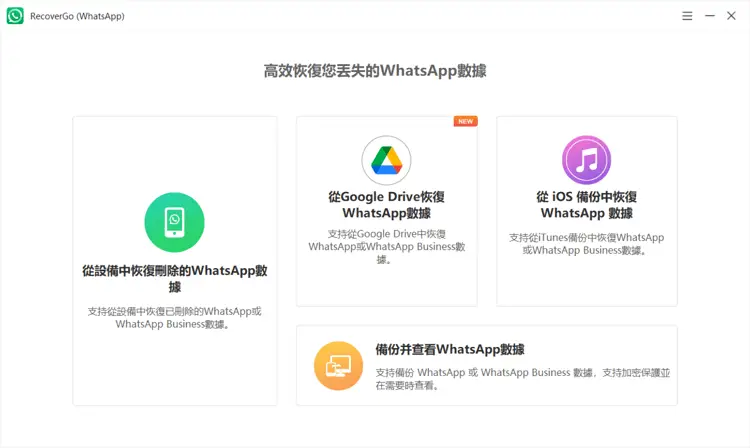Select 從 iOS 備份中恢復 WhatsApp 數據 title

586,205
